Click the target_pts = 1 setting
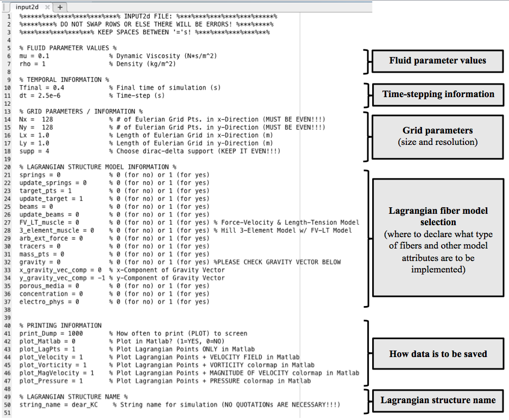509x420 pixels. pos(46,191)
